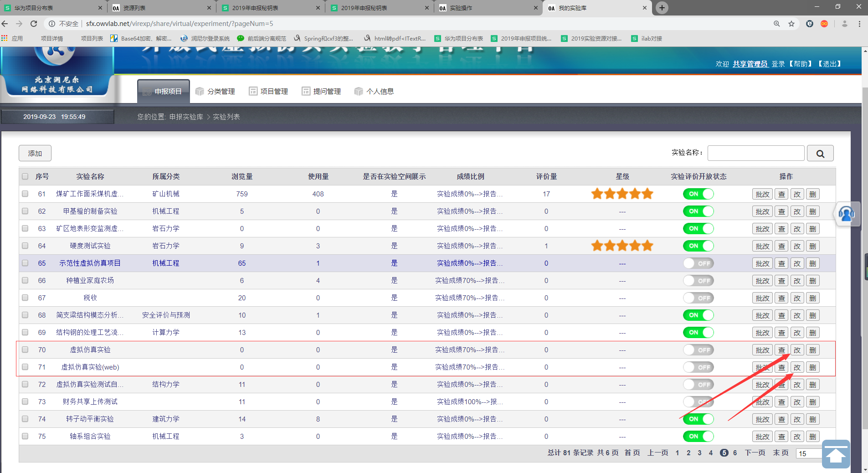This screenshot has height=473, width=868.
Task: Click 改 edit icon for row 71
Action: [x=797, y=367]
